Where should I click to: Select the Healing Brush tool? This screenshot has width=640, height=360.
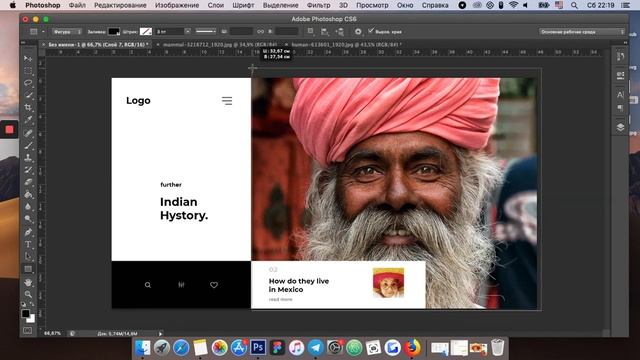(x=28, y=133)
